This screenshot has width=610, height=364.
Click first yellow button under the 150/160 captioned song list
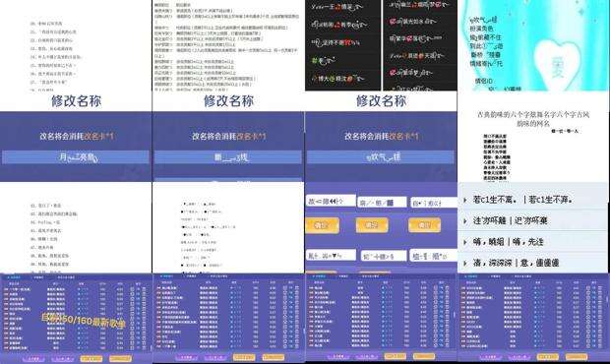[91, 358]
